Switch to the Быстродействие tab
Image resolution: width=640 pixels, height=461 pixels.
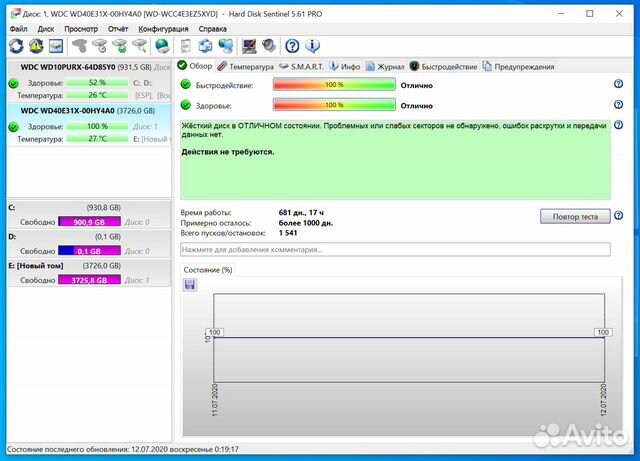point(443,67)
